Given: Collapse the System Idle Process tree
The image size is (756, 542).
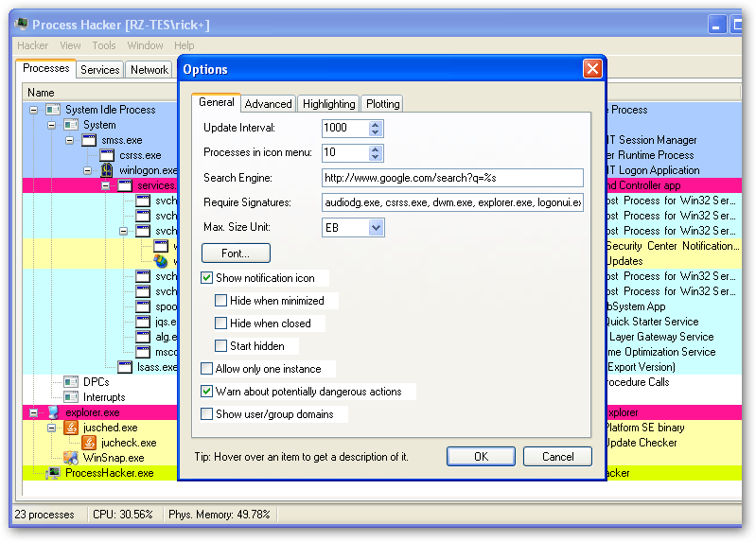Looking at the screenshot, I should pos(34,110).
